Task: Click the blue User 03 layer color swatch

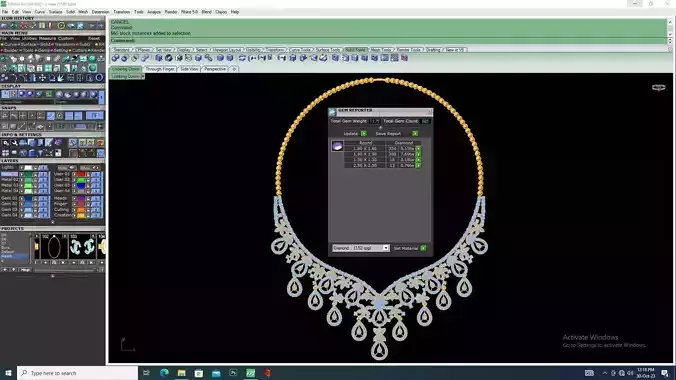Action: 81,185
